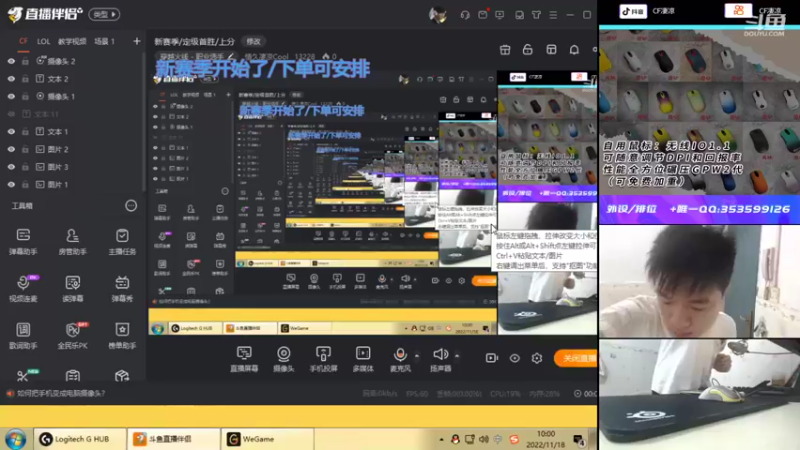Hide the 文本 1 source
Viewport: 800px width, 450px height.
tap(11, 132)
